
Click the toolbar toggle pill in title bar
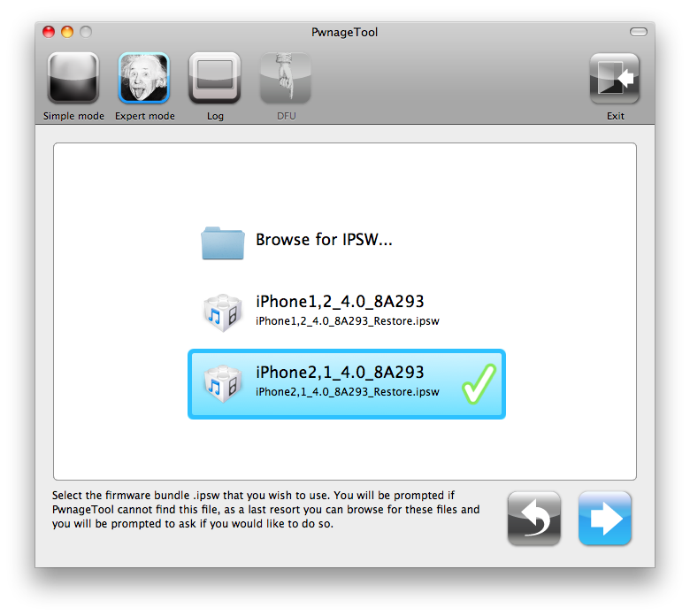point(638,32)
